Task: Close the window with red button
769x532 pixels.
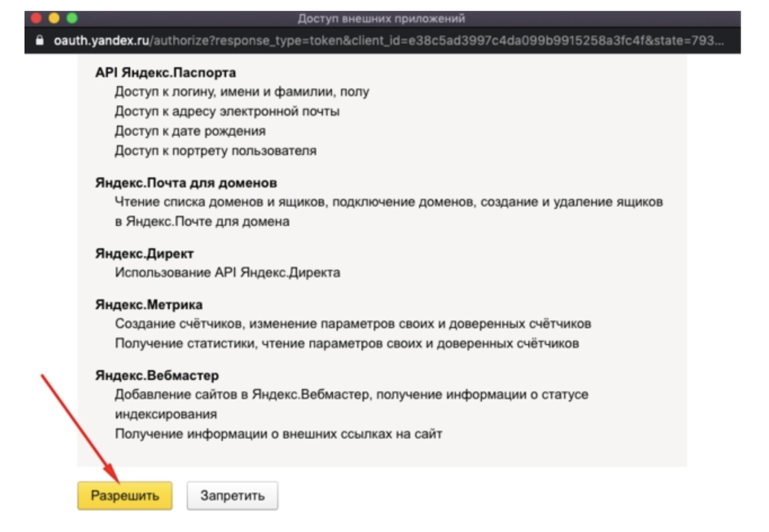Action: pos(36,18)
